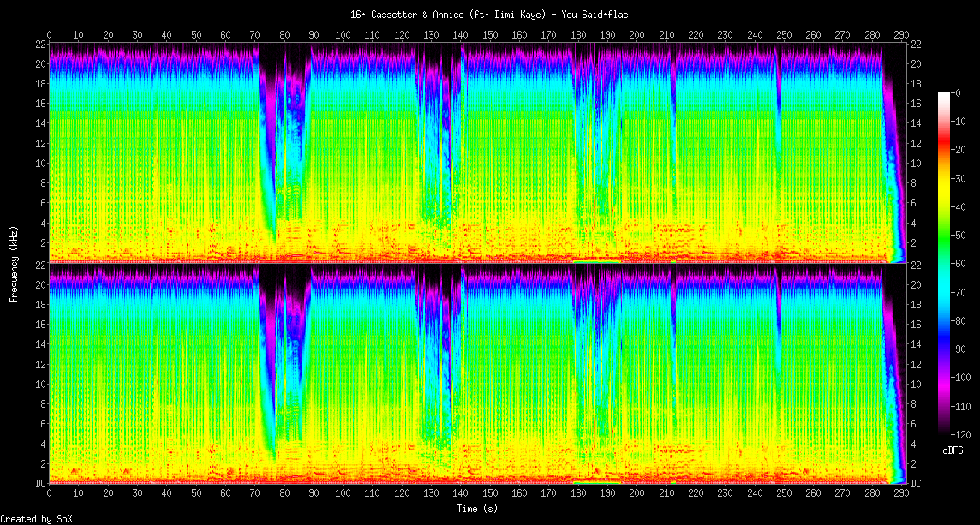The width and height of the screenshot is (980, 525).
Task: Click the 200 second tick on the bottom time axis
Action: tap(636, 493)
